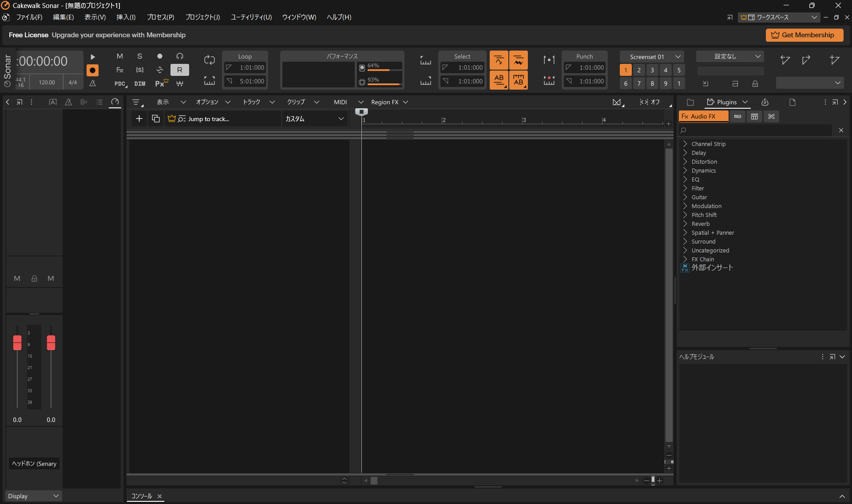
Task: Toggle the global Mute (M) button
Action: 120,56
